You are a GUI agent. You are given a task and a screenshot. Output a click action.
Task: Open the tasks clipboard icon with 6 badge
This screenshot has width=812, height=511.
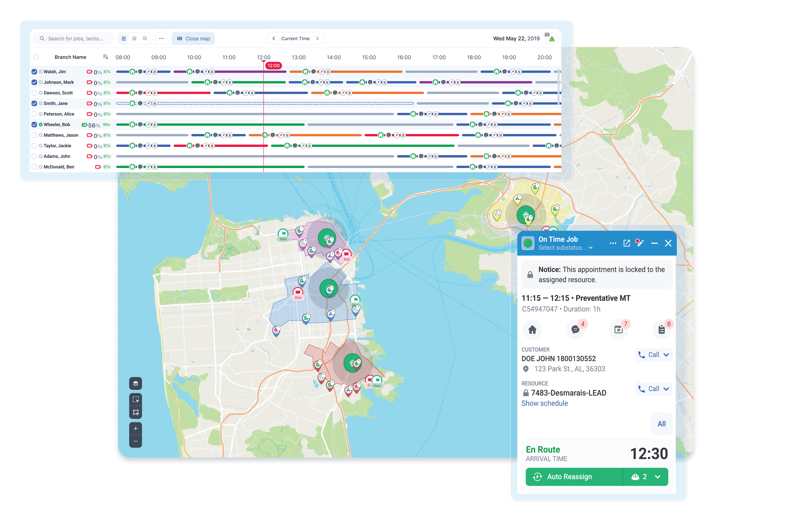661,329
